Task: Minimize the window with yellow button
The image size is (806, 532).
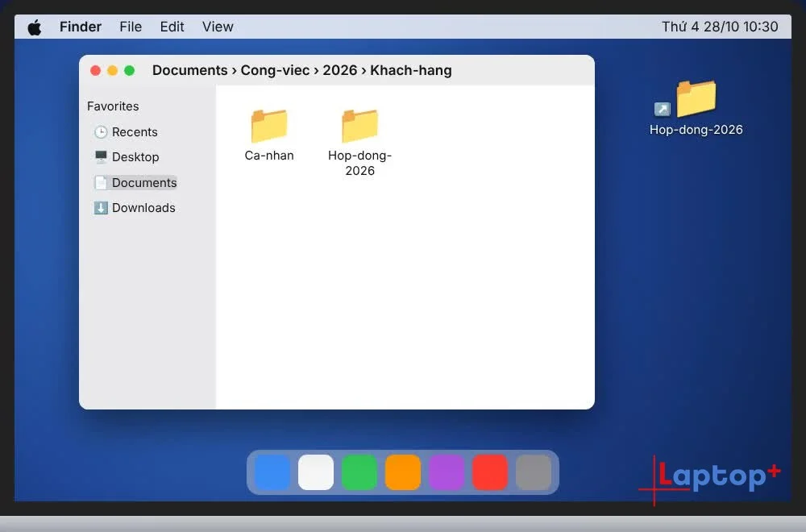Action: click(x=113, y=70)
